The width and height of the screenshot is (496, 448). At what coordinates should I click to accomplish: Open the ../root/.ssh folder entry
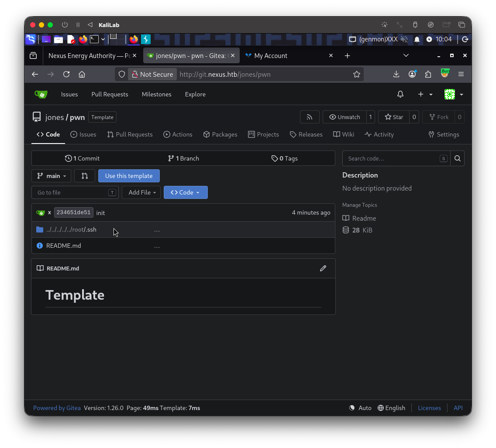[x=71, y=230]
